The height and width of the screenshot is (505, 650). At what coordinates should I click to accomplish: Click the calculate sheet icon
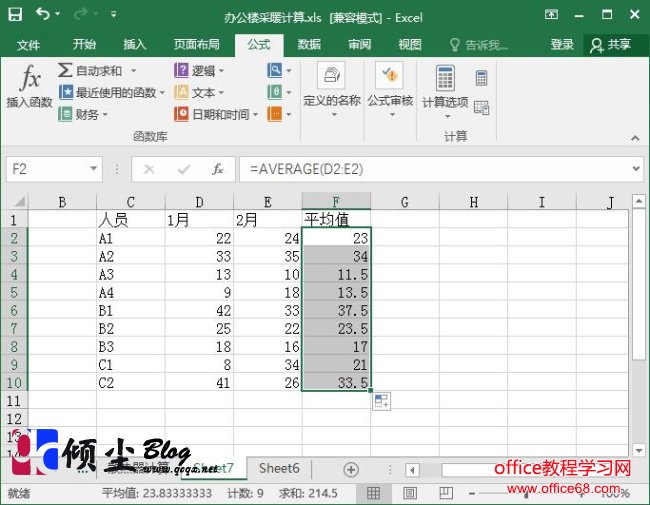(x=481, y=108)
